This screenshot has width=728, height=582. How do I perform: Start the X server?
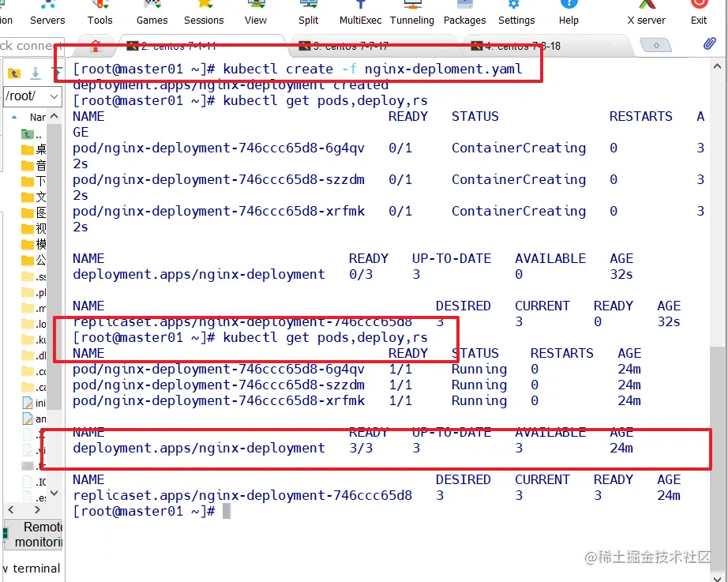(x=647, y=13)
